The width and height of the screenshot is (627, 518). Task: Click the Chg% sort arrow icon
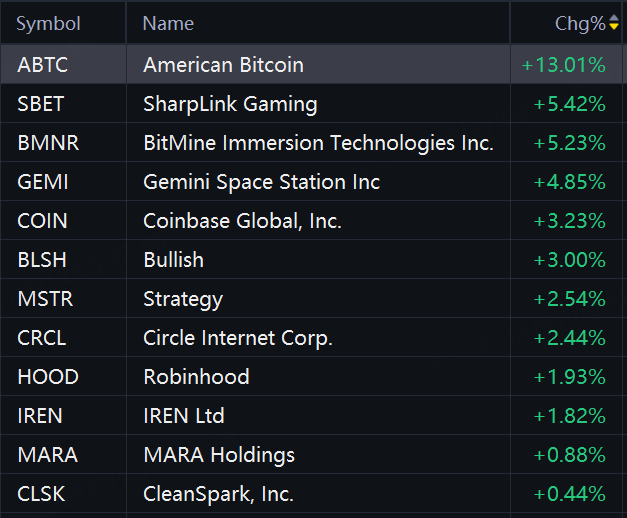(614, 23)
